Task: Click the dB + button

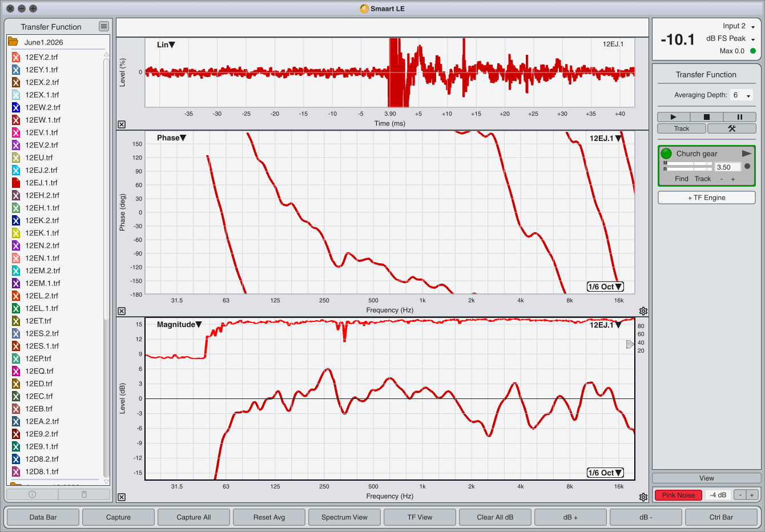Action: coord(570,517)
